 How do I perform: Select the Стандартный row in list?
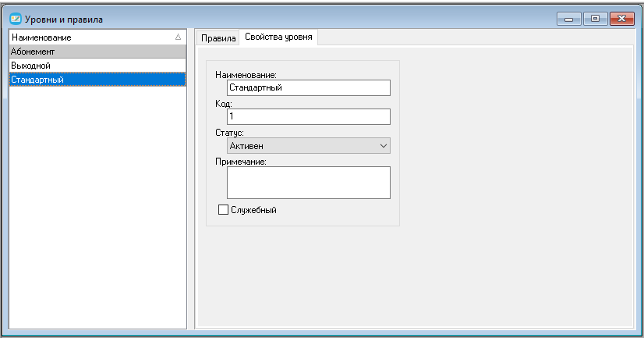click(97, 80)
